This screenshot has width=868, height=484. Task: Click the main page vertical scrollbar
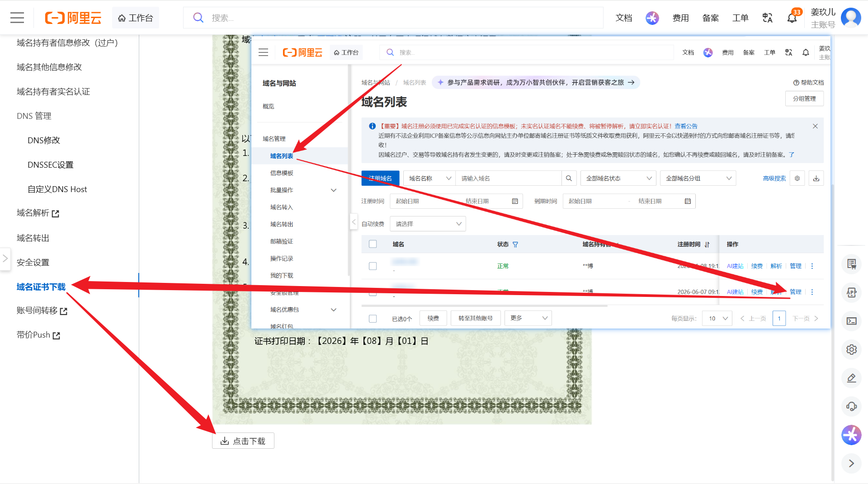(833, 332)
